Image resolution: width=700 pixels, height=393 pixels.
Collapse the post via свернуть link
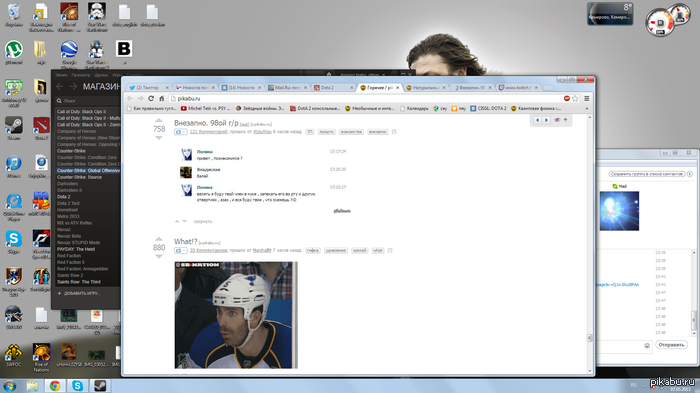[203, 222]
